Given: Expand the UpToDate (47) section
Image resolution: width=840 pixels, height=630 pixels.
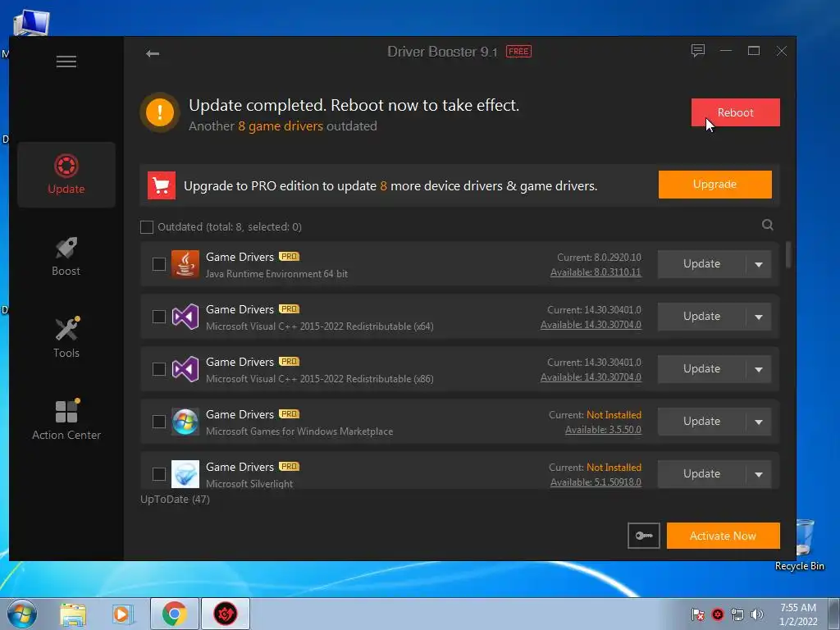Looking at the screenshot, I should (x=176, y=500).
